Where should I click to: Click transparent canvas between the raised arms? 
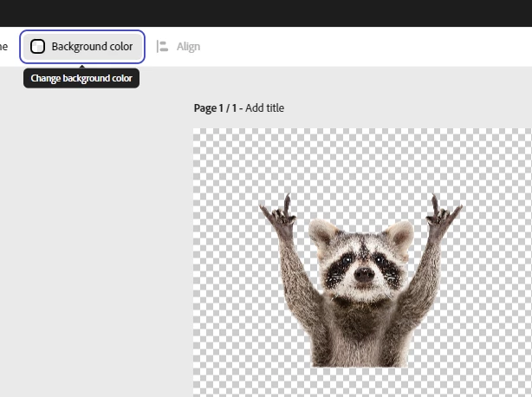360,204
